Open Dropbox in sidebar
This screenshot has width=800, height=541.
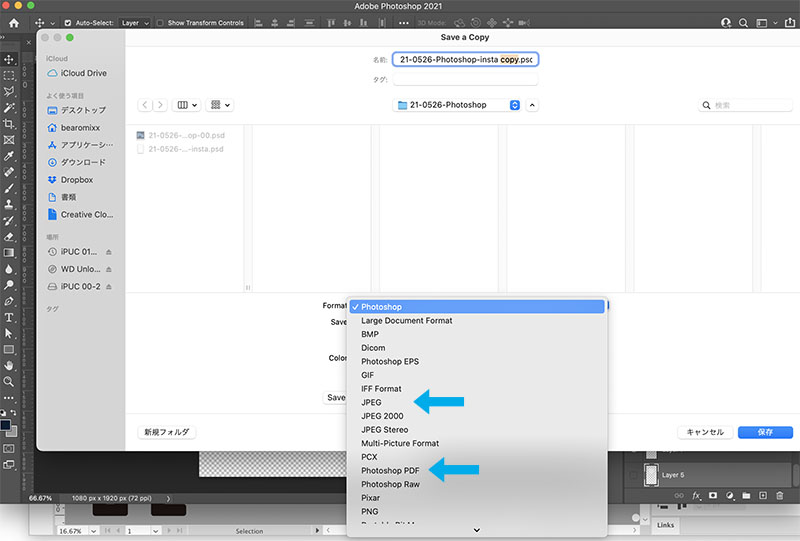pos(70,180)
